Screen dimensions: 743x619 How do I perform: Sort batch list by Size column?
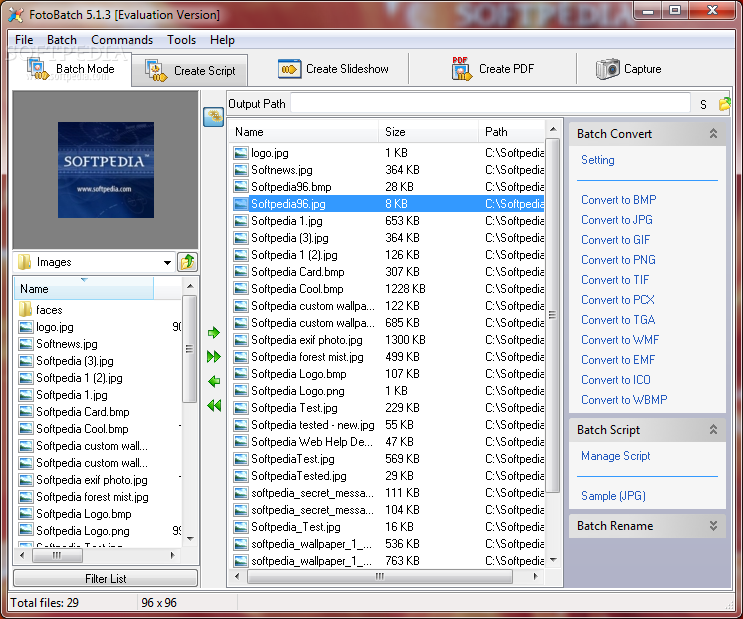428,132
